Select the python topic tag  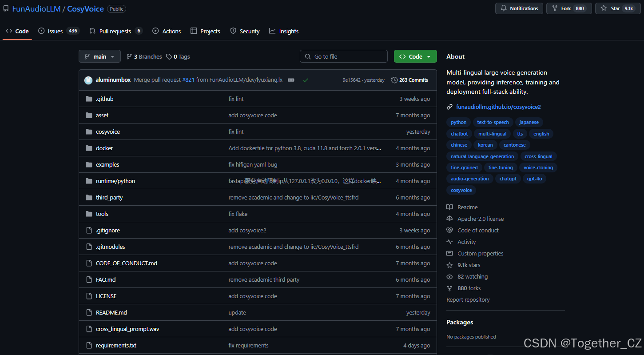tap(459, 122)
